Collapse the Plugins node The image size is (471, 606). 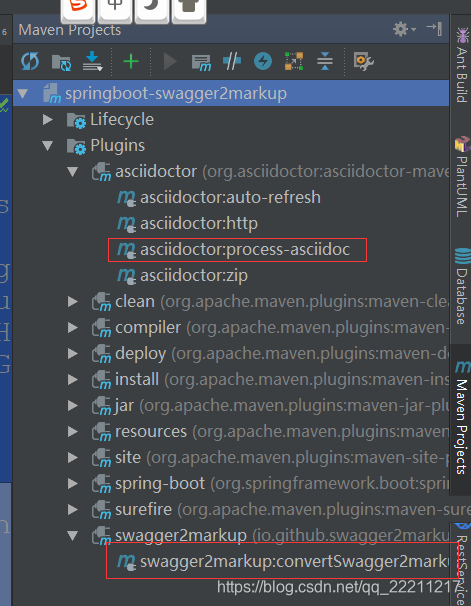[x=48, y=146]
